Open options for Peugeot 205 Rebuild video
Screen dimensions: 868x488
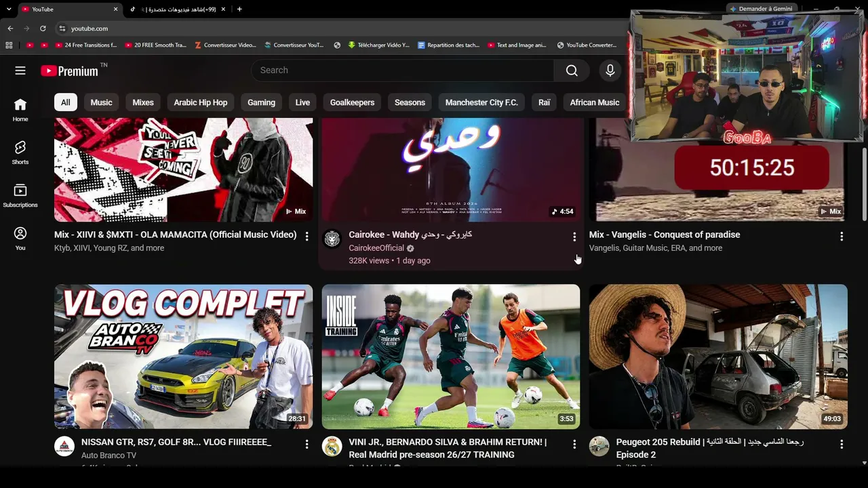tap(842, 445)
